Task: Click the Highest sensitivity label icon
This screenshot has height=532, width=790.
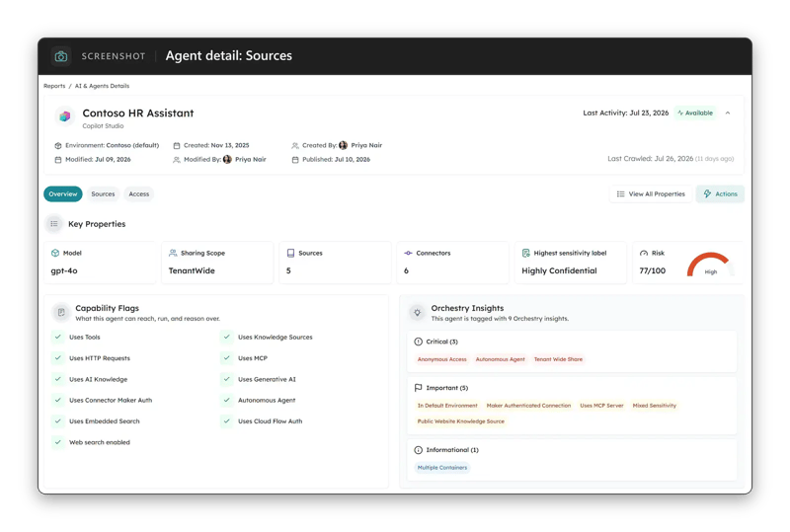Action: [526, 253]
